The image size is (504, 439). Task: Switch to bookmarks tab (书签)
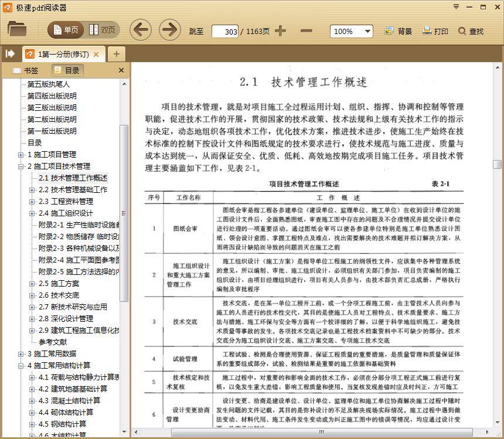pyautogui.click(x=25, y=70)
